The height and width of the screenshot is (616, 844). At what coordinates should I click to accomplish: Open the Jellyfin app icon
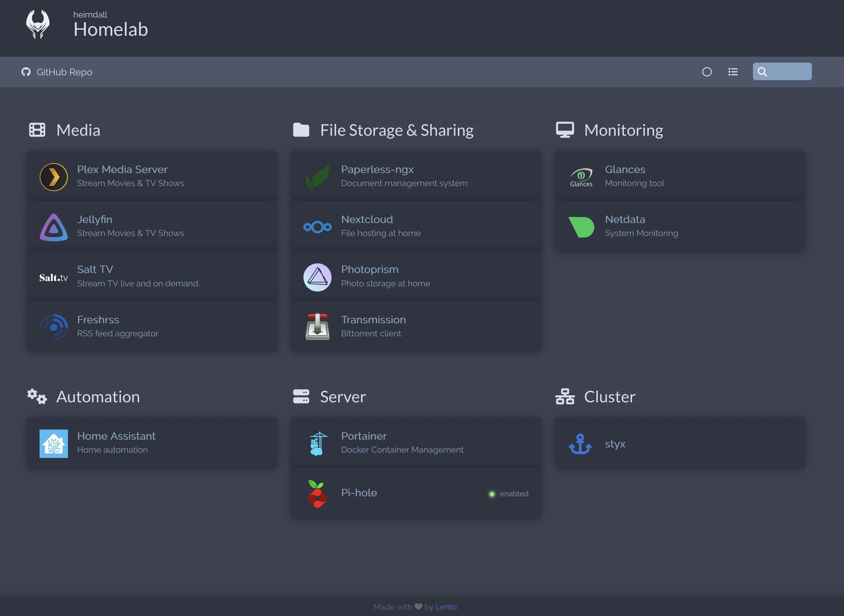pos(53,227)
